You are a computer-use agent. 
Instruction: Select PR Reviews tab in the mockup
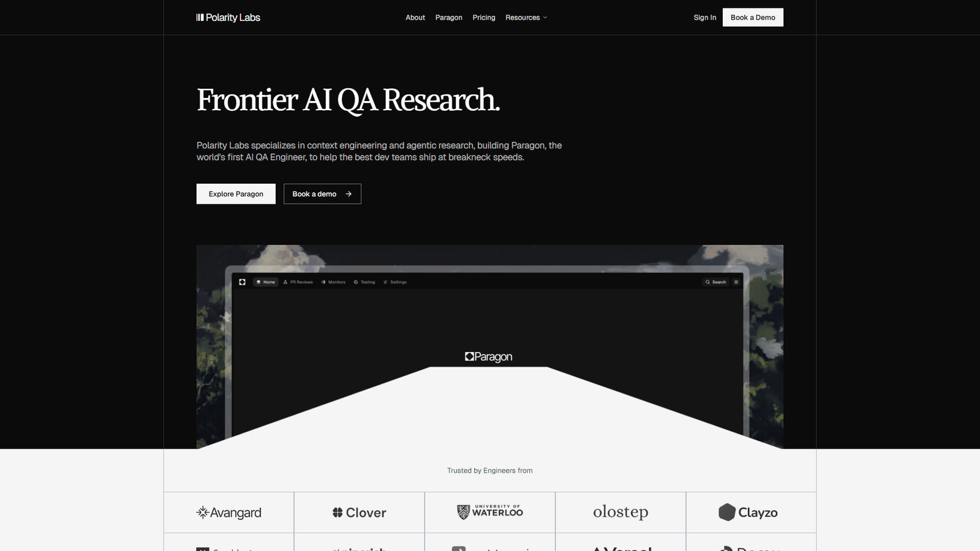click(x=298, y=282)
